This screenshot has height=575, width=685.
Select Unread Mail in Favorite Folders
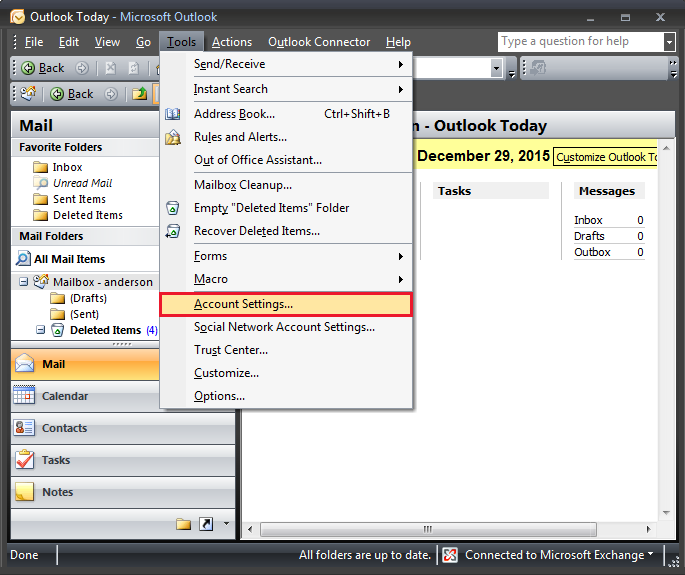click(x=83, y=183)
